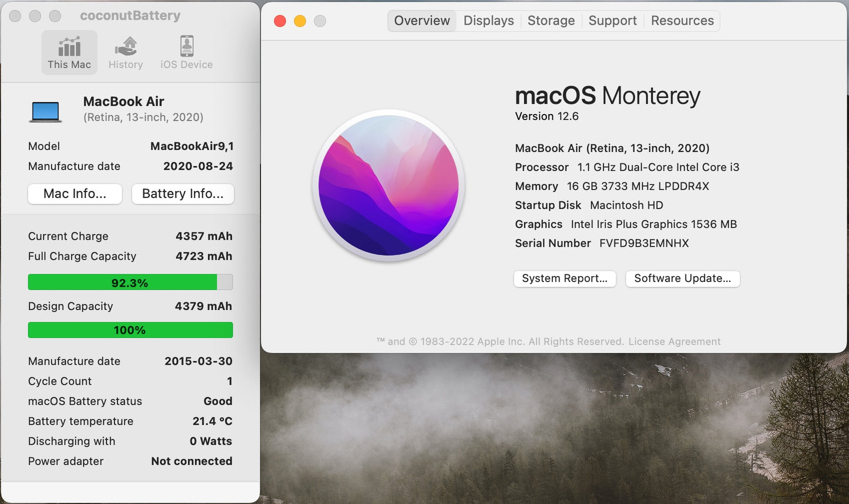Click the 100% design capacity bar

click(130, 330)
